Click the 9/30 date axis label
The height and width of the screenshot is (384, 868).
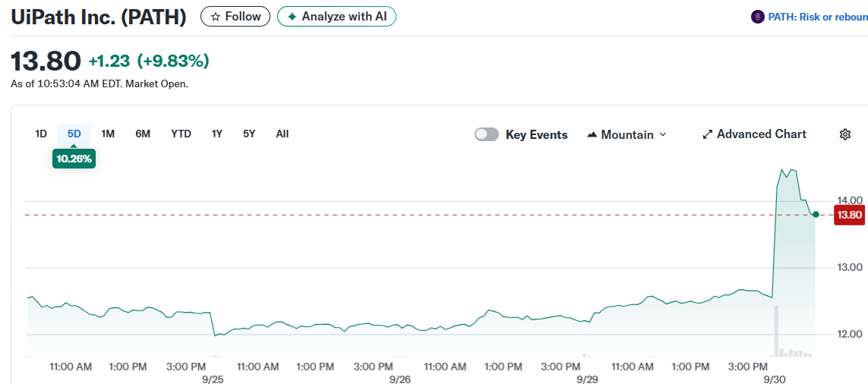(773, 379)
